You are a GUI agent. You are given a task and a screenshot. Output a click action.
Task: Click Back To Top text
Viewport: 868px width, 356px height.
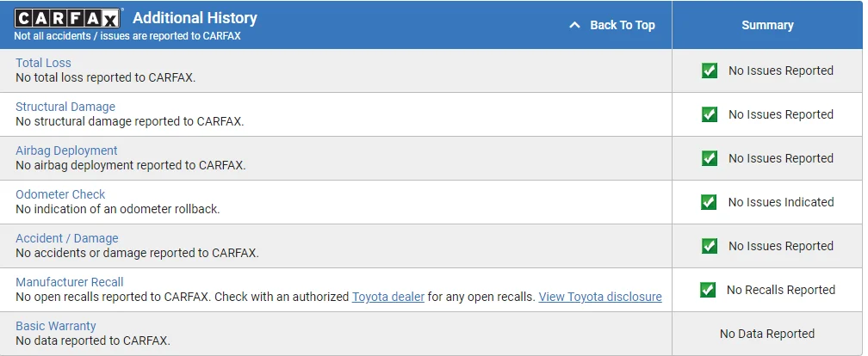623,26
